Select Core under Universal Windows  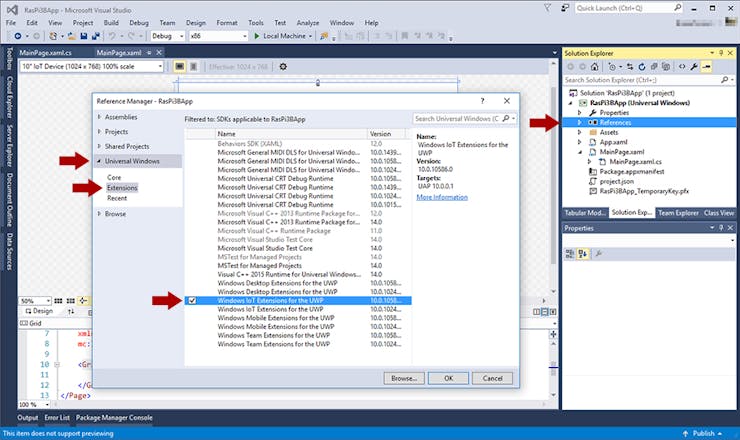tap(114, 177)
